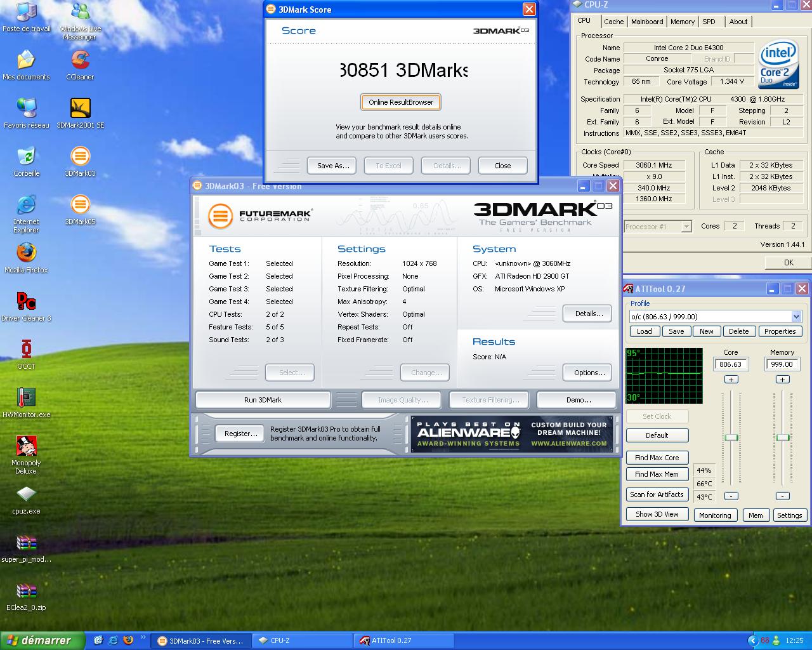Open EClea2_0.zip archive icon

point(26,596)
